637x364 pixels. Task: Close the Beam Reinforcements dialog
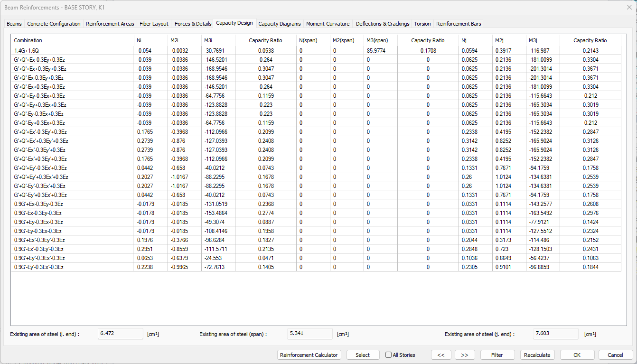pyautogui.click(x=629, y=7)
